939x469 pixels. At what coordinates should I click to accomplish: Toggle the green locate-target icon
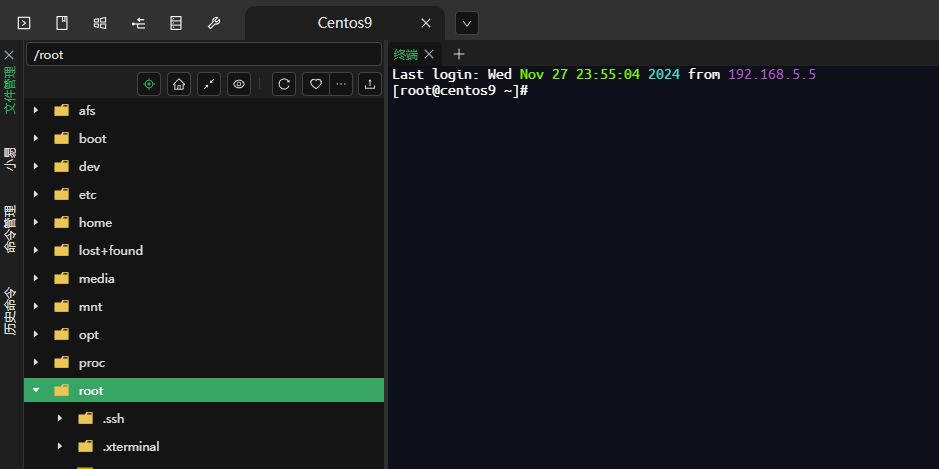tap(149, 84)
